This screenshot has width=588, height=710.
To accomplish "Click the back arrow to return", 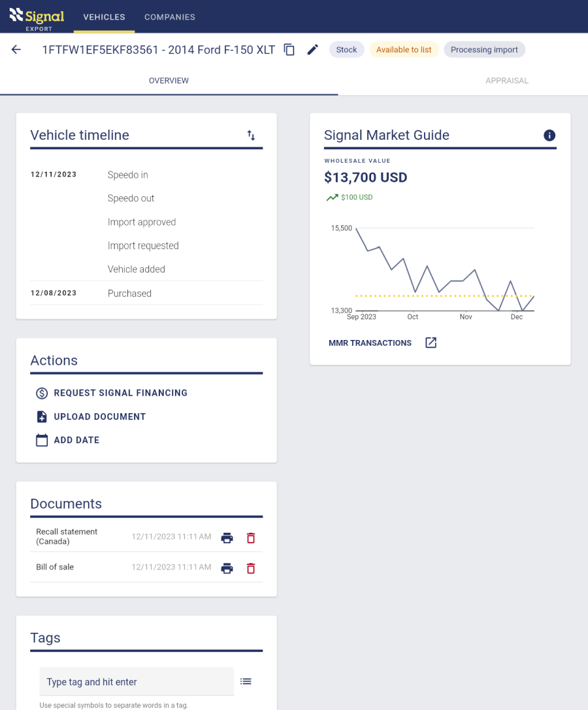I will click(16, 49).
